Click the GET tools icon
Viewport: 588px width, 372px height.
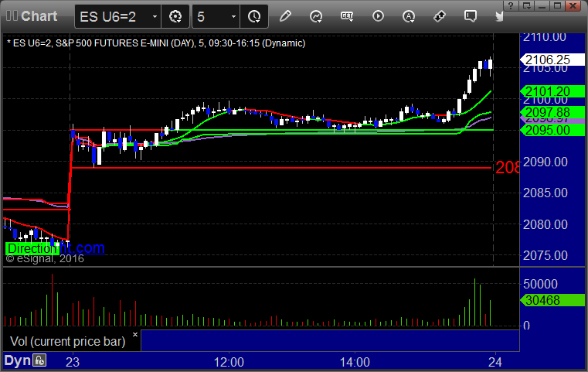[x=347, y=16]
